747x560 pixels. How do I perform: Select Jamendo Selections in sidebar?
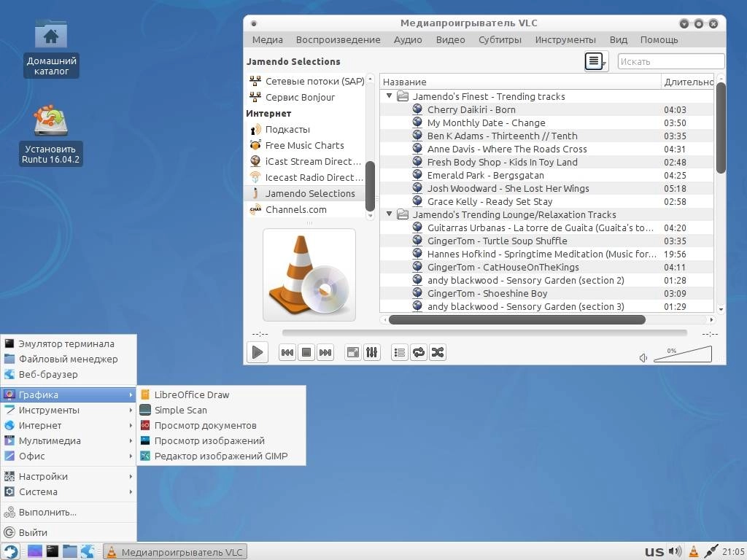[306, 193]
